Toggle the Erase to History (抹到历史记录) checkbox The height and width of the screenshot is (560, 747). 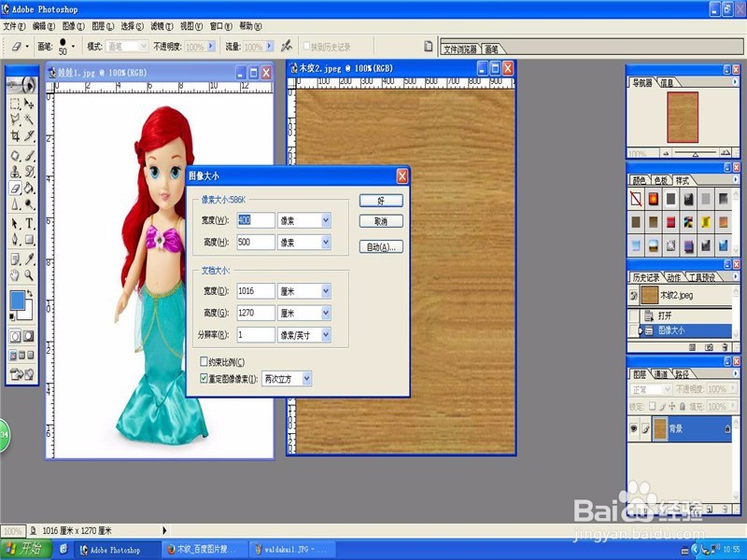(x=307, y=46)
